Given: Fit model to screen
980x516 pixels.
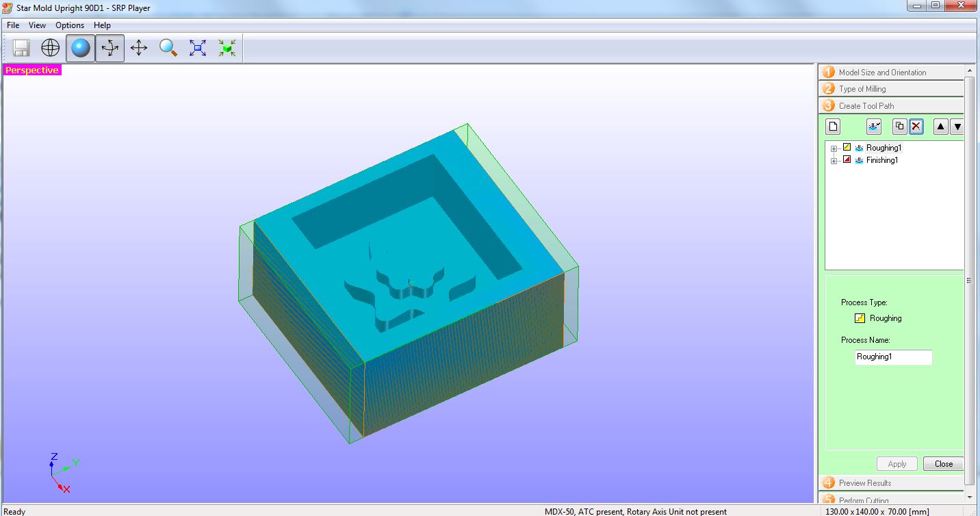Looking at the screenshot, I should tap(198, 48).
